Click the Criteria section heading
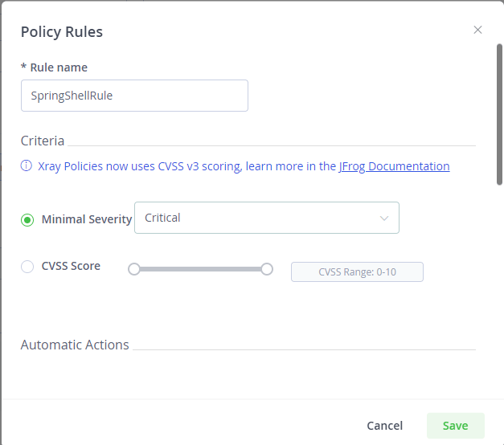This screenshot has height=445, width=504. point(43,141)
